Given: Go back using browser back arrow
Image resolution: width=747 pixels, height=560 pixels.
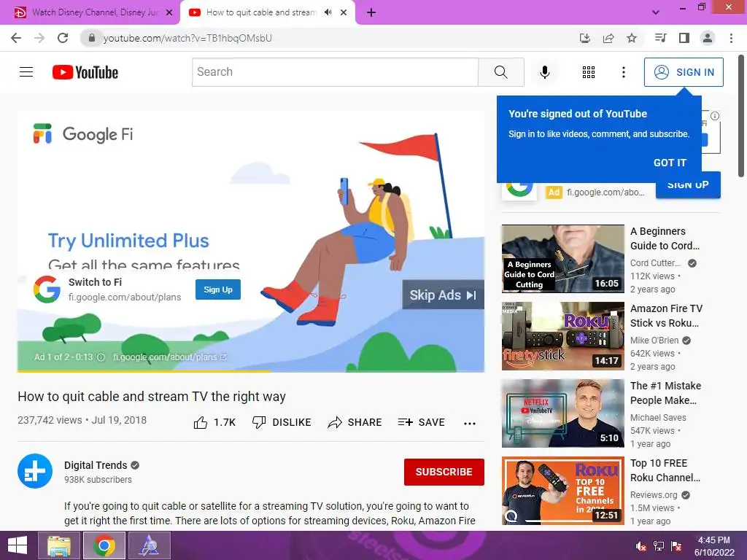Looking at the screenshot, I should coord(16,38).
